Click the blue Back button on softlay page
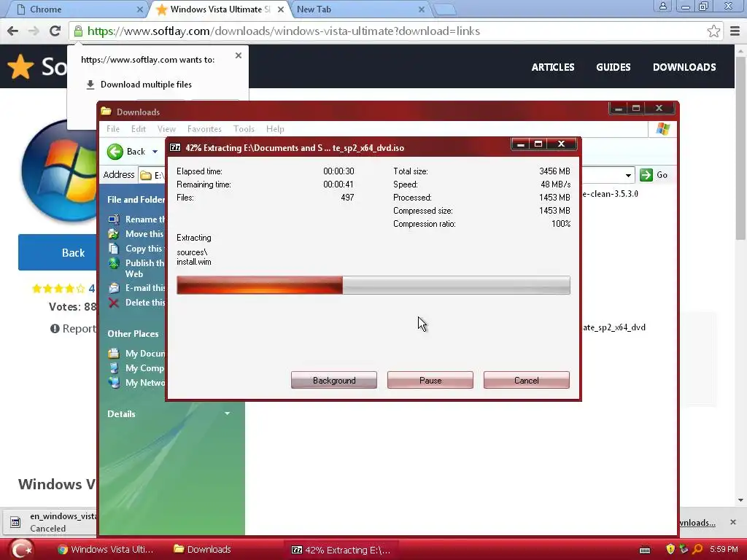 58,252
